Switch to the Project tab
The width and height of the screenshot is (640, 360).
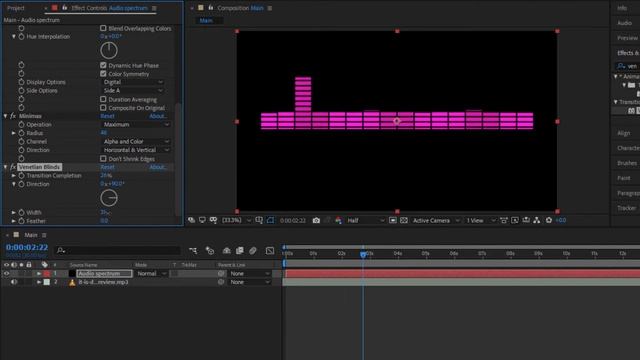16,8
